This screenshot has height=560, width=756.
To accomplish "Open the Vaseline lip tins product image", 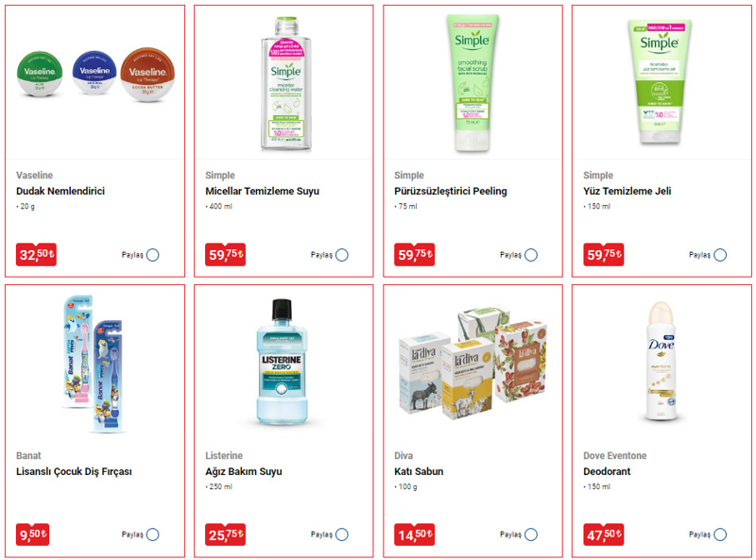I will point(95,75).
